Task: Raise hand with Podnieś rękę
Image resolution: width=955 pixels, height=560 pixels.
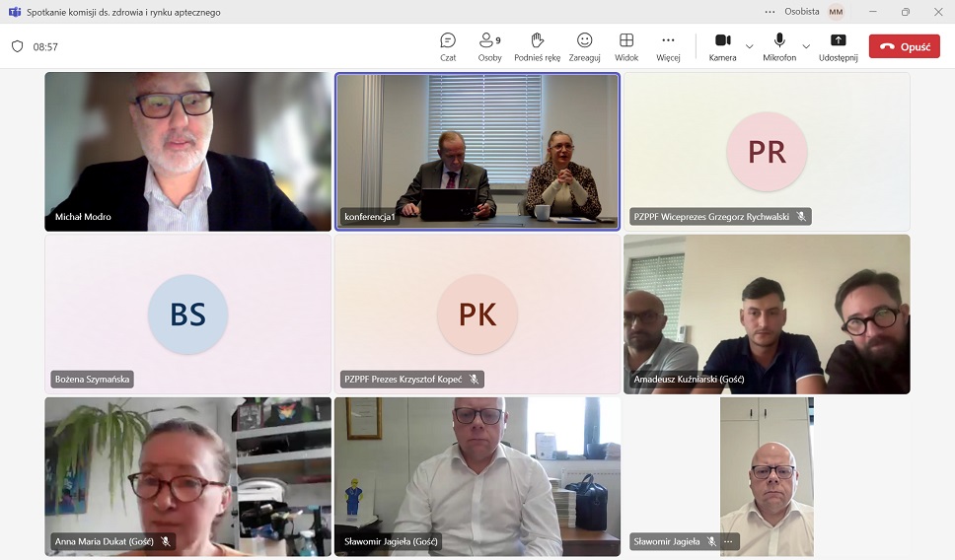Action: 537,45
